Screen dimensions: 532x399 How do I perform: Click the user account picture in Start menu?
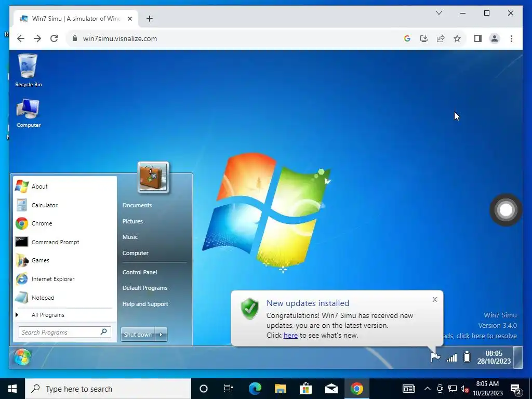coord(153,178)
